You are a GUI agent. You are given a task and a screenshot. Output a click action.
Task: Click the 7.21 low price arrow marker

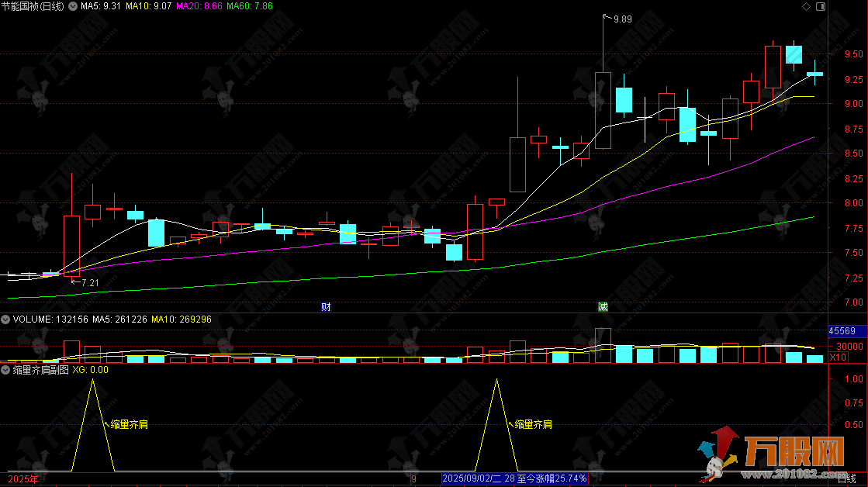click(x=85, y=282)
